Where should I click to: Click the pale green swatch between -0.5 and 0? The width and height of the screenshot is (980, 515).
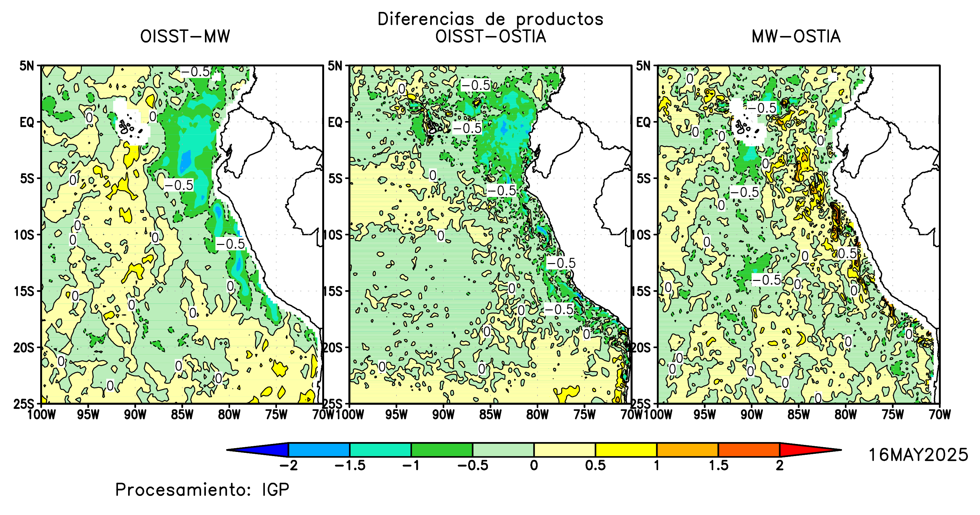click(x=503, y=450)
